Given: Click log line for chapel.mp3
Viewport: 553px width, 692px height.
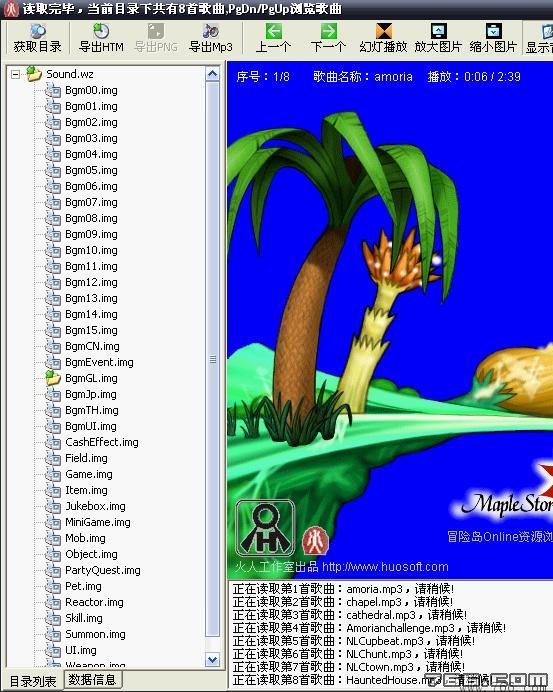Looking at the screenshot, I should click(x=343, y=602).
